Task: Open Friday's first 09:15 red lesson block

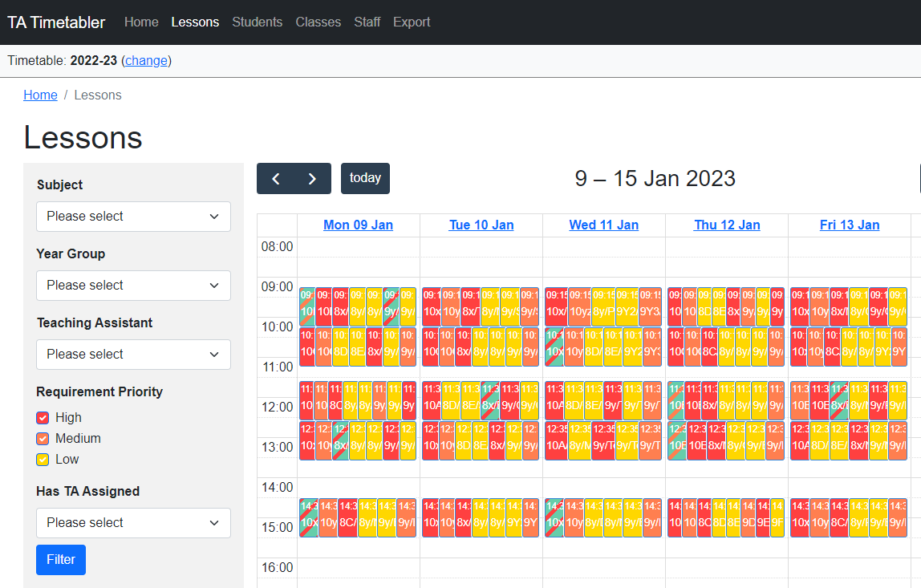Action: click(x=799, y=306)
